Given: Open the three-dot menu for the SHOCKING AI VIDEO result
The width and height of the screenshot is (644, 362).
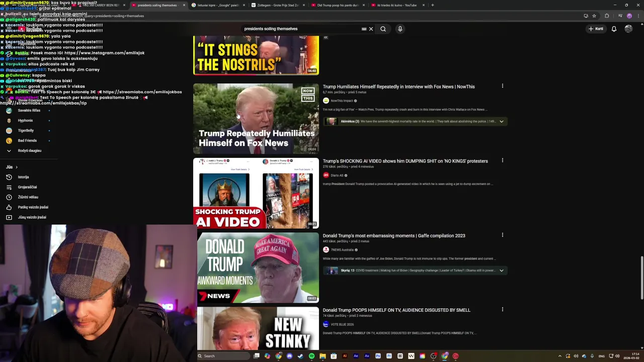Looking at the screenshot, I should (502, 160).
